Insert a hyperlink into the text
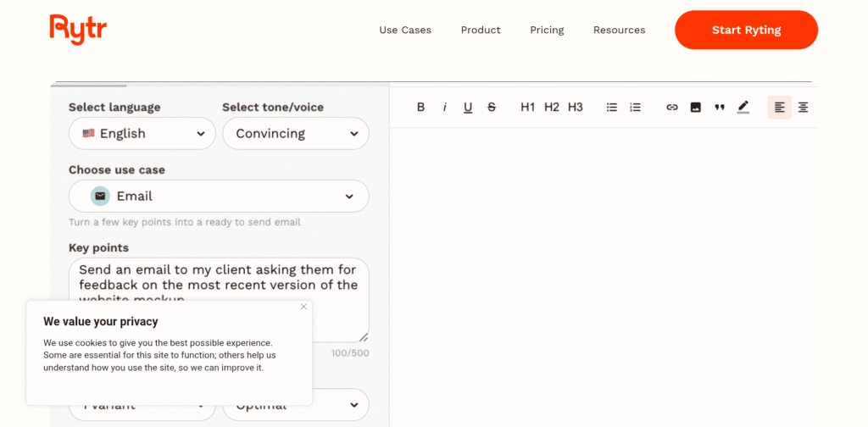This screenshot has width=868, height=427. [x=672, y=108]
